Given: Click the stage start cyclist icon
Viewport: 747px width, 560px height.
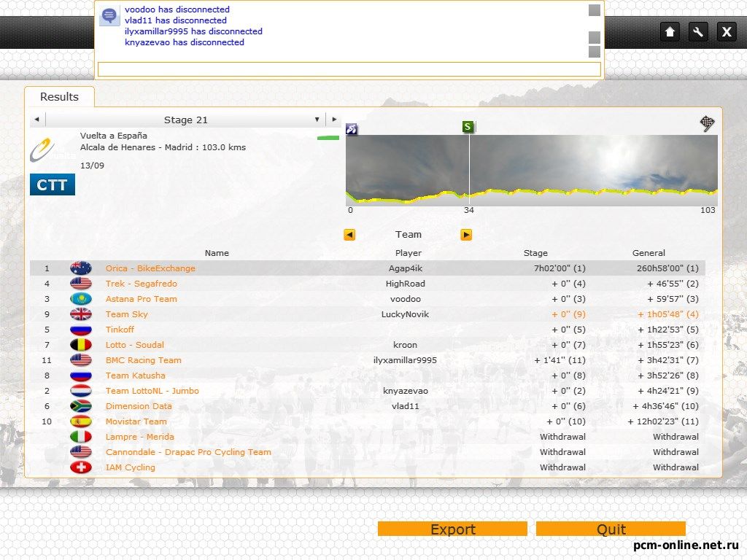Looking at the screenshot, I should point(352,128).
